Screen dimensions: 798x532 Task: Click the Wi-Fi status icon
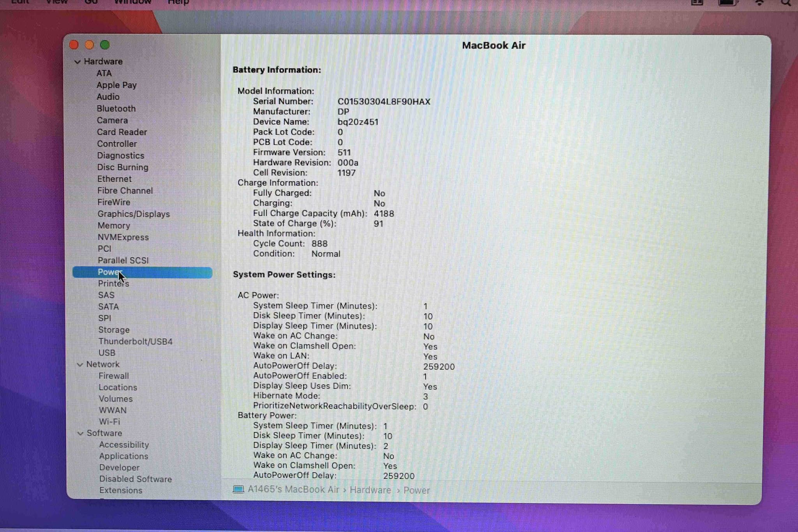[x=759, y=2]
